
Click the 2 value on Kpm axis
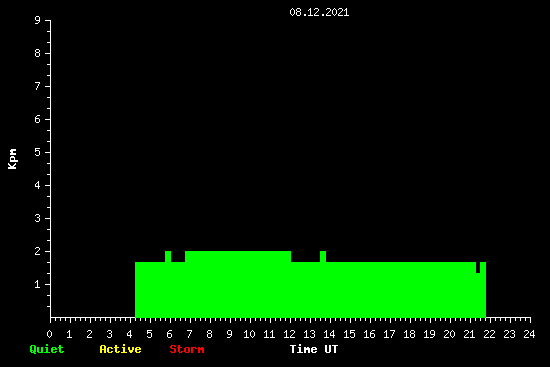(38, 251)
